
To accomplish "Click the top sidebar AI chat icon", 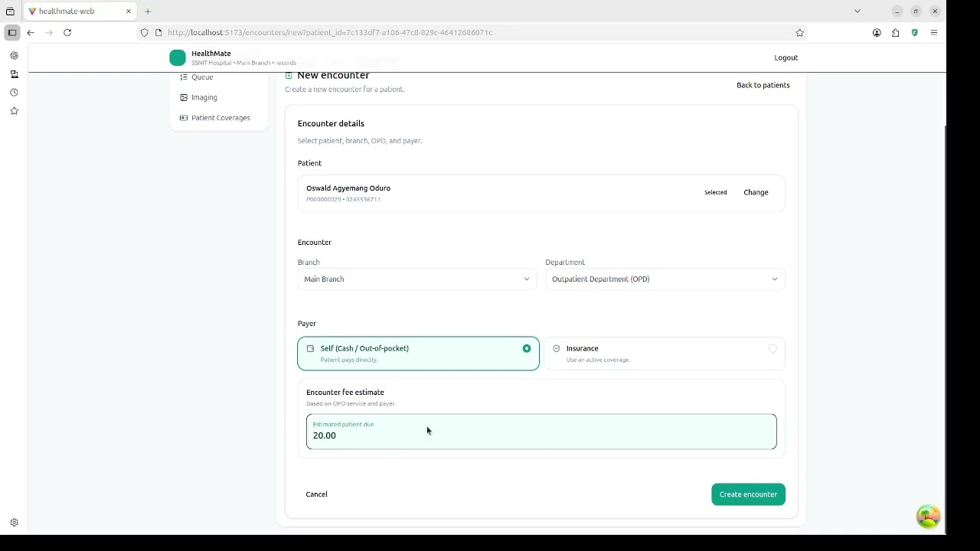I will point(14,56).
